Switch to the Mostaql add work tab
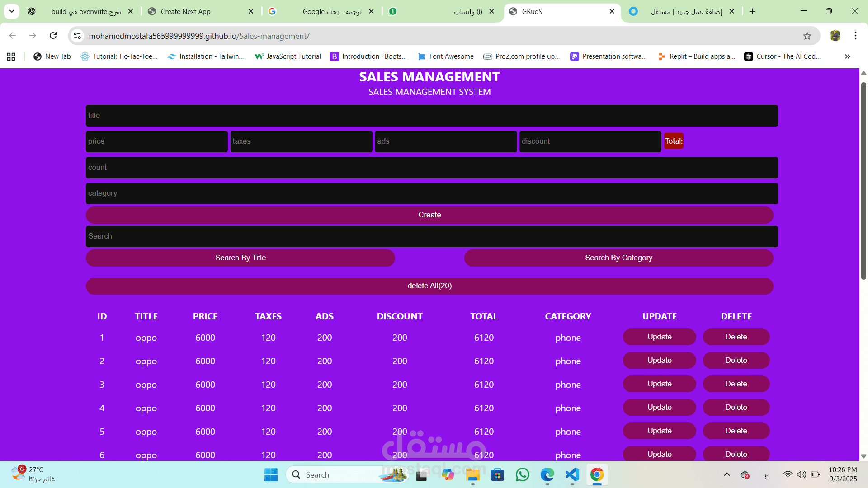Image resolution: width=868 pixels, height=488 pixels. pos(682,11)
